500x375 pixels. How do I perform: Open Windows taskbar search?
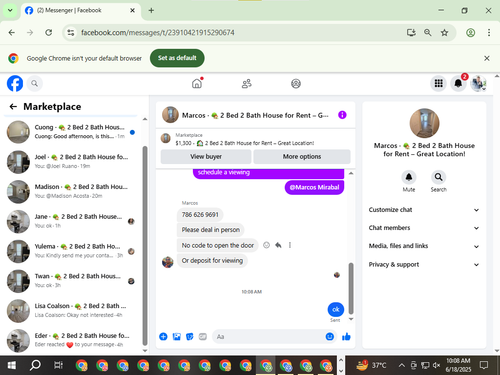[x=35, y=365]
